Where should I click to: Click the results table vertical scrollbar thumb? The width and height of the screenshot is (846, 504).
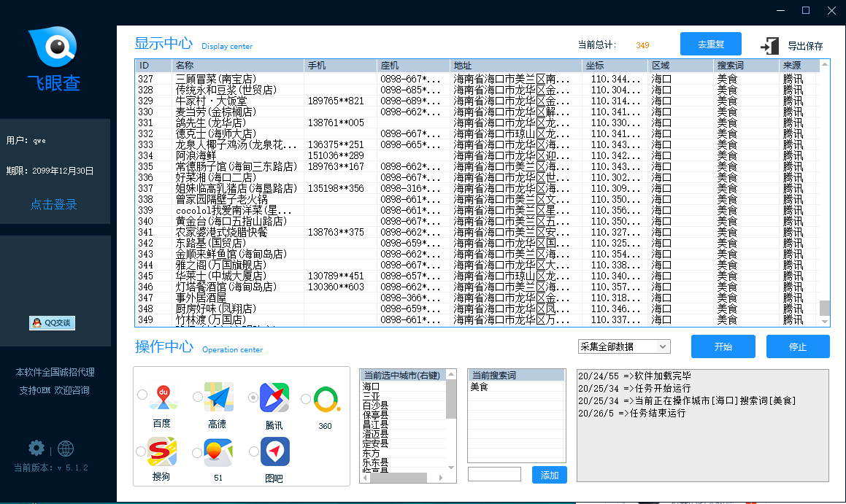tap(824, 308)
